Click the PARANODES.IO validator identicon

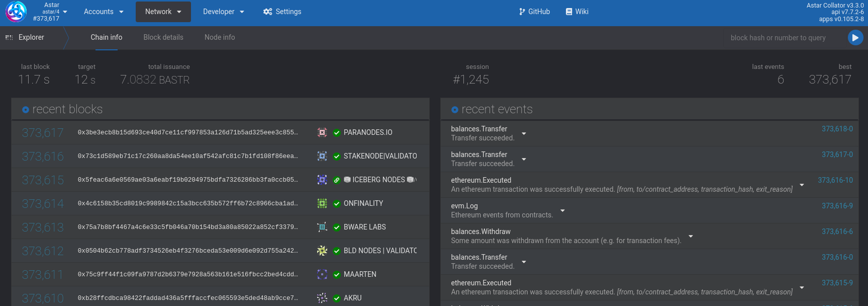pyautogui.click(x=322, y=132)
